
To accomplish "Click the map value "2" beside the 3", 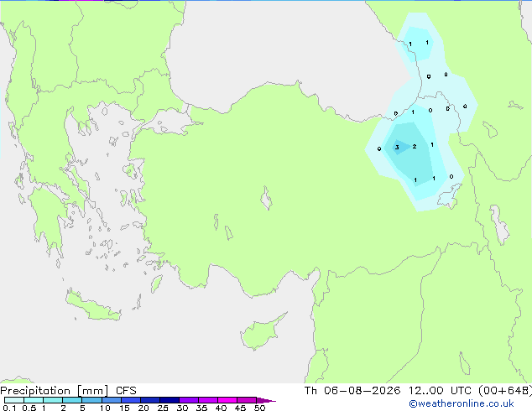I will pyautogui.click(x=415, y=147).
